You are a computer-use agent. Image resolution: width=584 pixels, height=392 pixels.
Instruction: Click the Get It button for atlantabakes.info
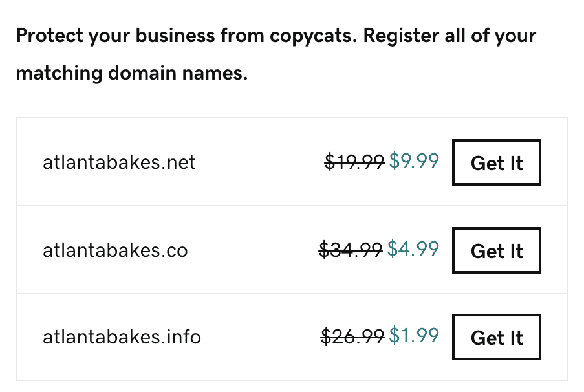click(x=496, y=337)
